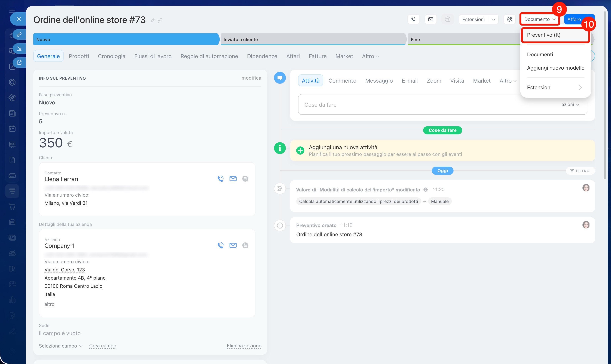Click the phone call icon in header
Screen dimensions: 611x364
[x=414, y=19]
